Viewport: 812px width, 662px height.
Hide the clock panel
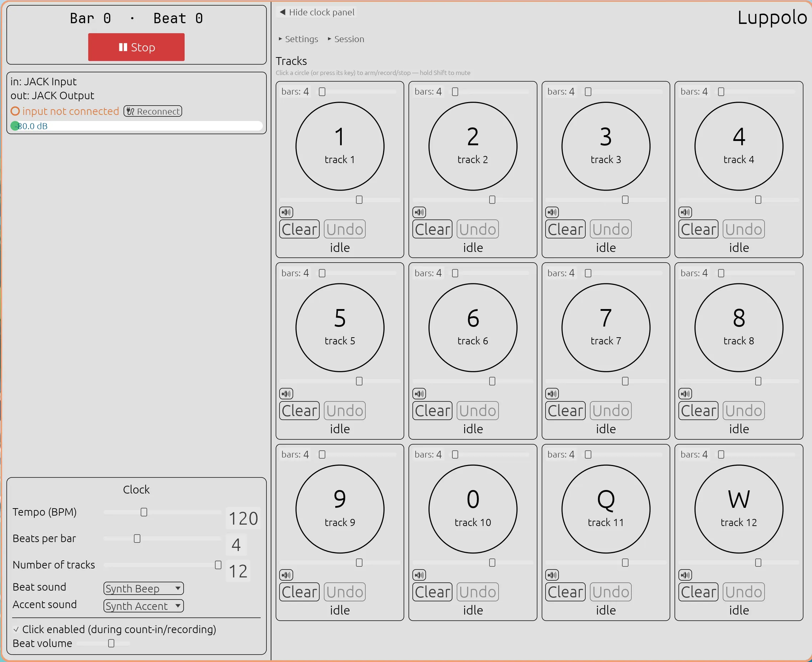coord(317,12)
